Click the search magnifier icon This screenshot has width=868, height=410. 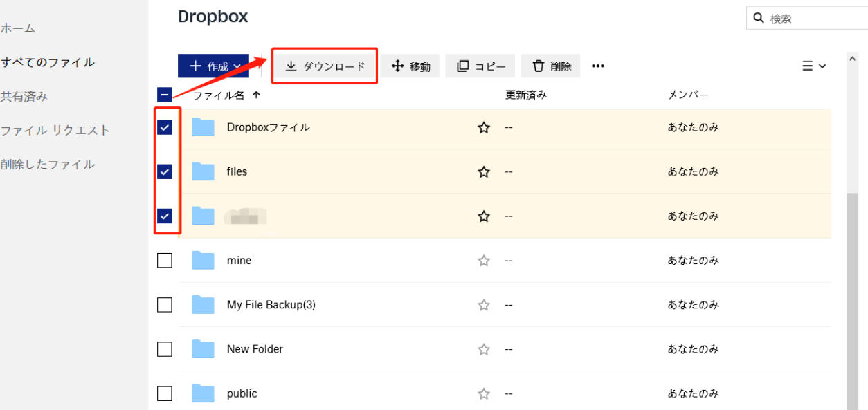tap(757, 17)
